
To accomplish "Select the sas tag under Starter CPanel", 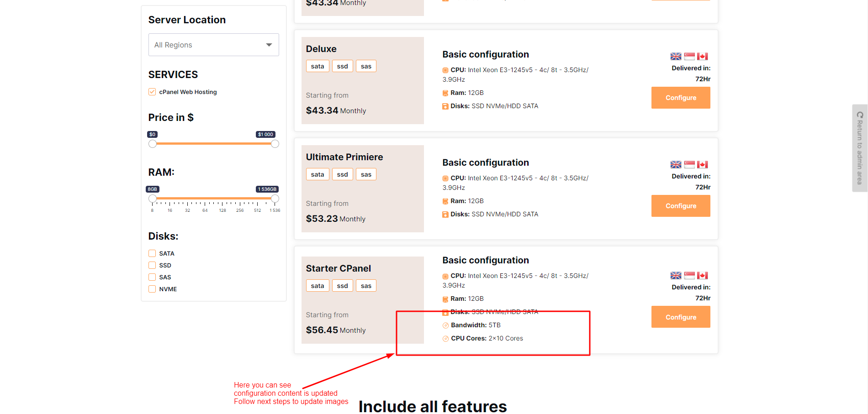I will (x=366, y=286).
